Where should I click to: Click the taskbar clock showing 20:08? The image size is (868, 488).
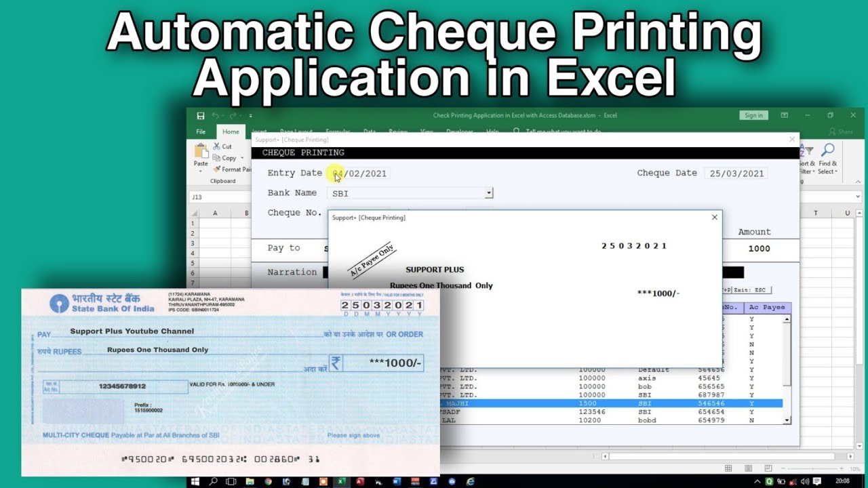843,481
